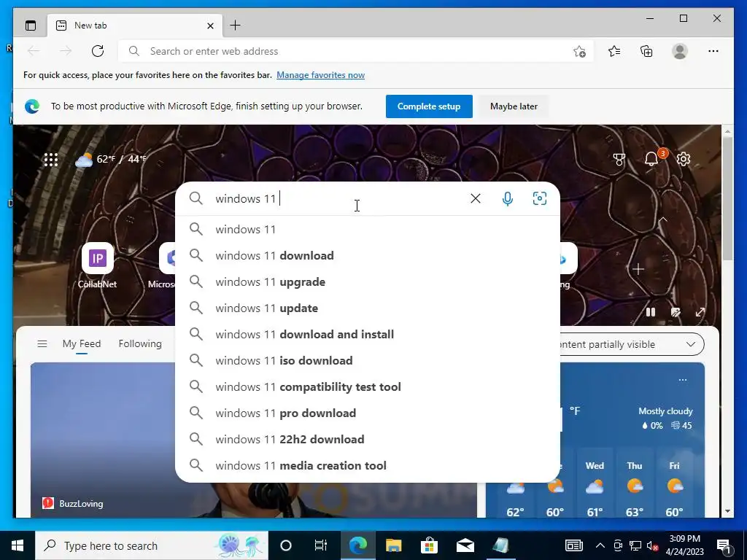Open the tab actions menu icon
The height and width of the screenshot is (560, 747).
[31, 26]
